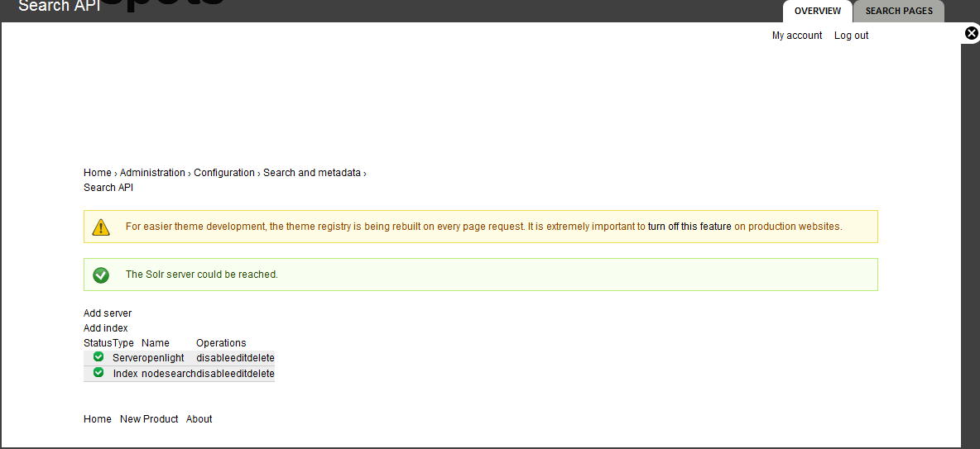
Task: Open the Administration breadcrumb link
Action: 152,173
